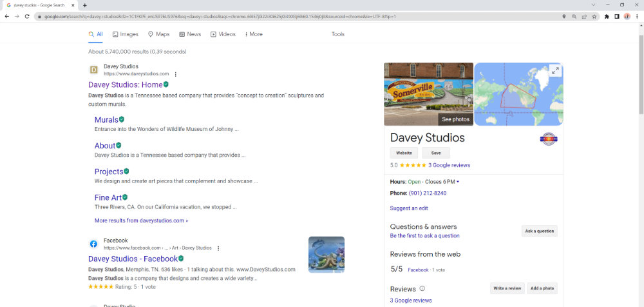Click shield badge beside Davey Studios - Facebook
This screenshot has height=307, width=644.
click(x=181, y=259)
